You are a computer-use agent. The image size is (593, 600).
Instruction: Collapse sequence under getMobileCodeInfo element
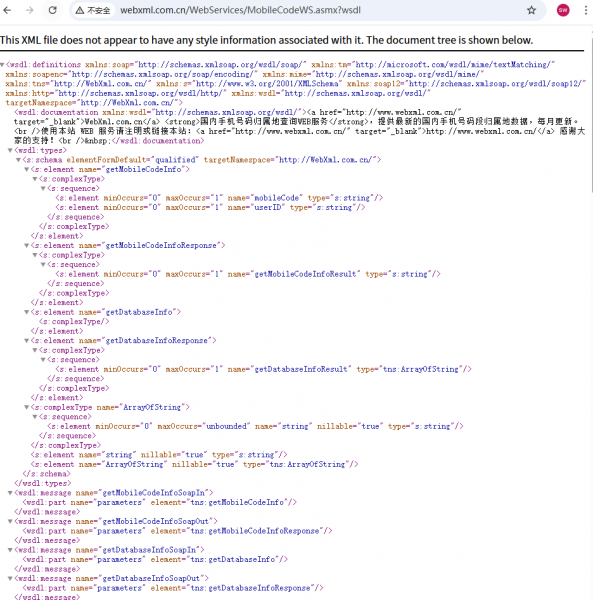[43, 189]
